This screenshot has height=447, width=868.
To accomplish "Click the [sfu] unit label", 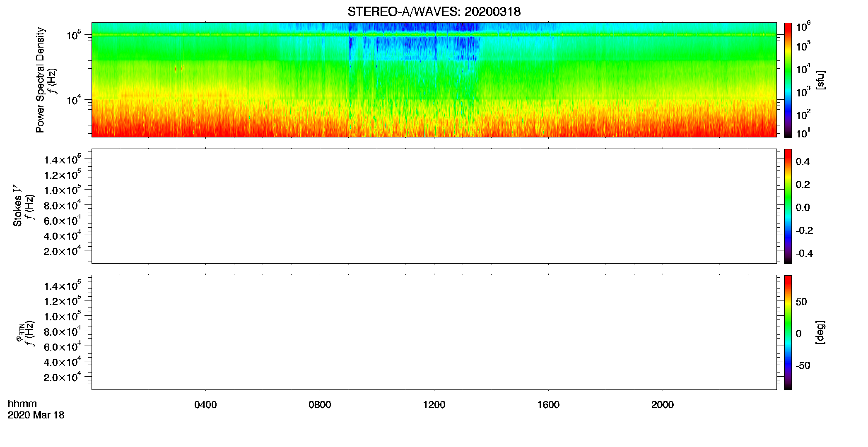I will click(821, 80).
